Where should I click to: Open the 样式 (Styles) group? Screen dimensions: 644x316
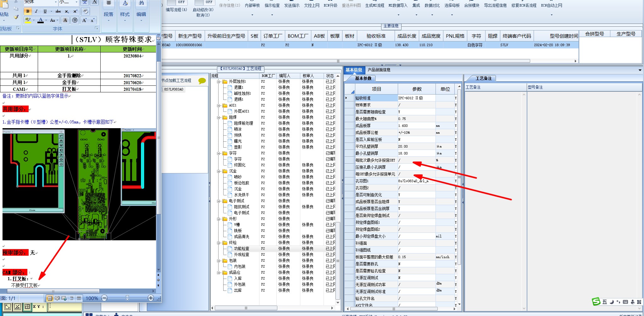[125, 14]
